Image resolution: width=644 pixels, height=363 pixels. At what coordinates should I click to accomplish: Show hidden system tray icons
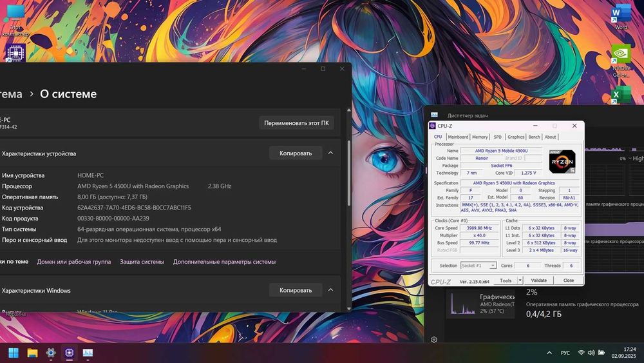coord(549,353)
